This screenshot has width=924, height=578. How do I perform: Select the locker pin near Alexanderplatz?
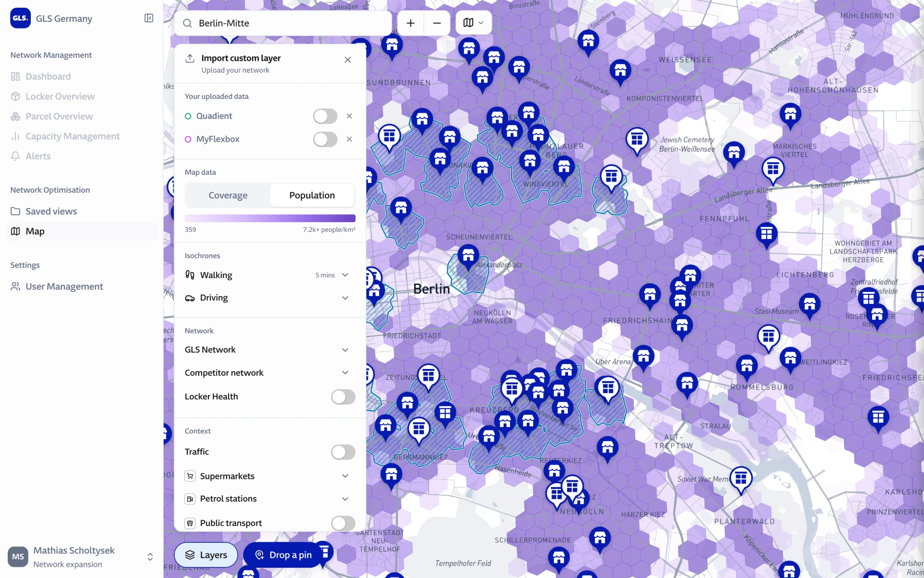click(468, 257)
